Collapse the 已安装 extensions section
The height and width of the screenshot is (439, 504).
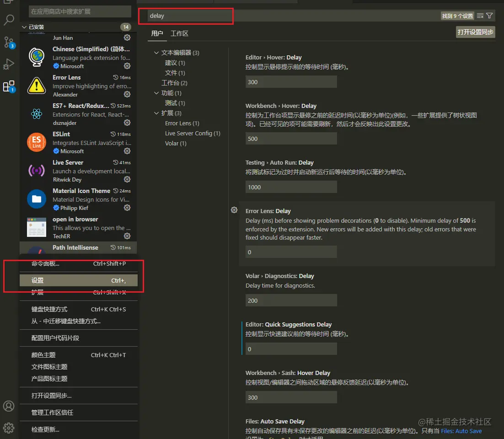pos(78,27)
